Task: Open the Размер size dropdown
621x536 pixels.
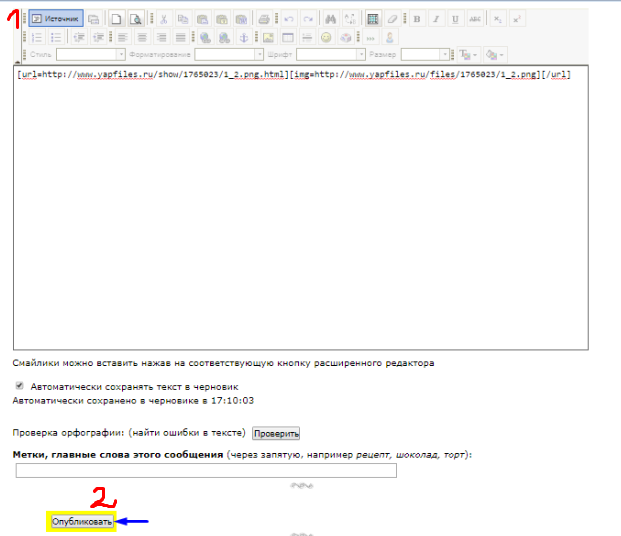Action: tap(432, 55)
